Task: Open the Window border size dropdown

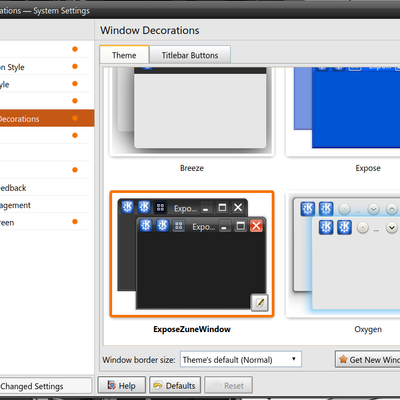Action: (x=241, y=359)
